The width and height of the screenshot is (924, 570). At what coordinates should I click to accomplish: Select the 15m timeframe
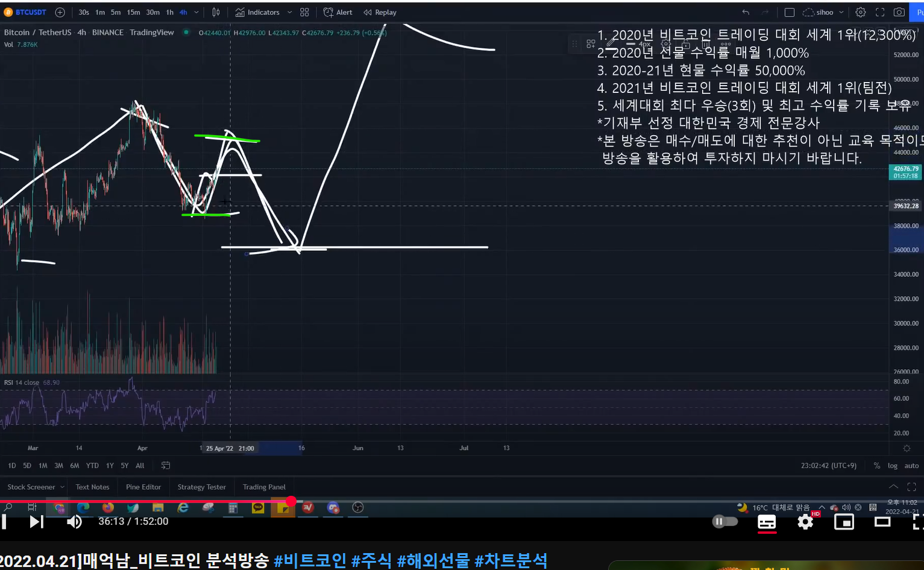coord(133,12)
